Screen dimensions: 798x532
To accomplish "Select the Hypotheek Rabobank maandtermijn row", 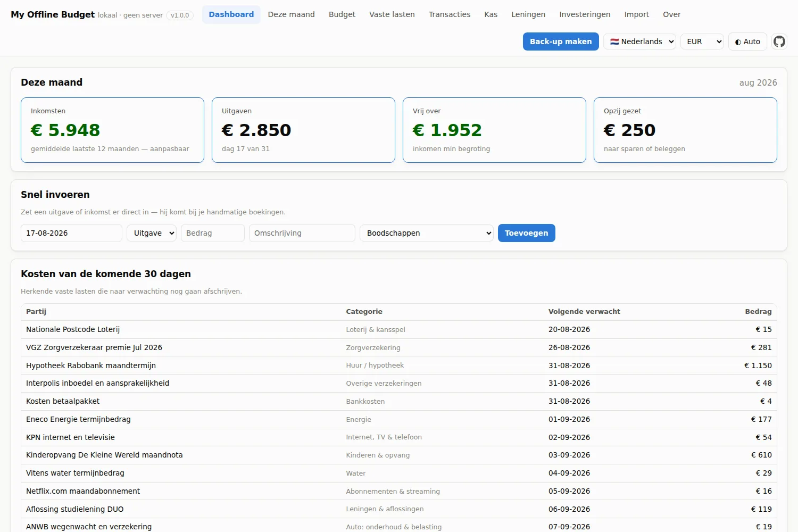I will (399, 365).
